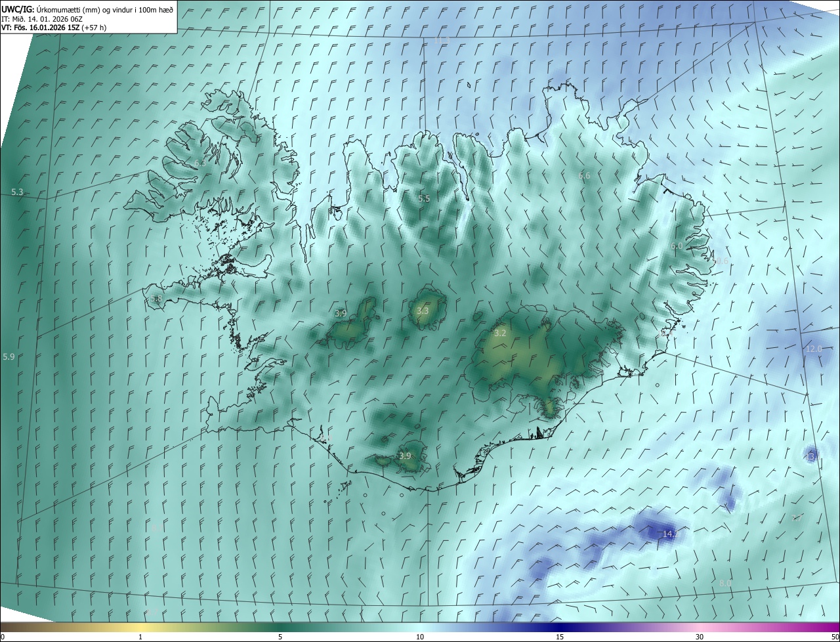Click the colour scale tick labelled 0
Viewport: 840px width, 642px height.
[3, 637]
